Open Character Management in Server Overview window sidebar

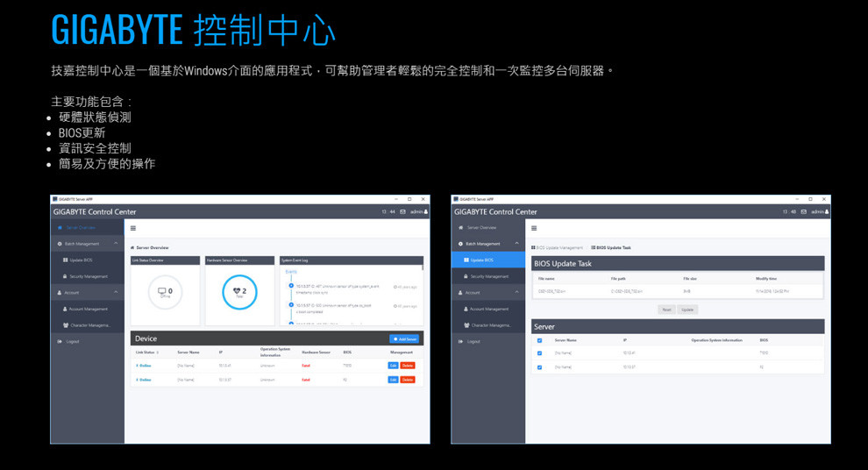pos(88,325)
